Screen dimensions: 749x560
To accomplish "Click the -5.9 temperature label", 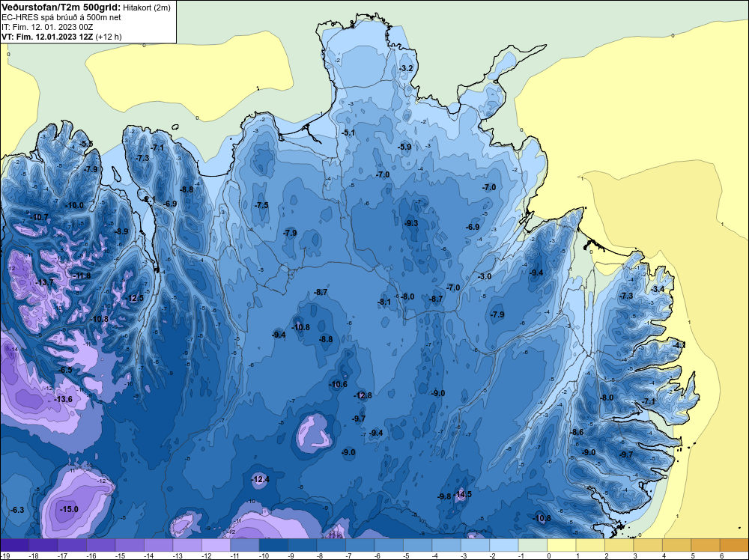I will click(404, 147).
